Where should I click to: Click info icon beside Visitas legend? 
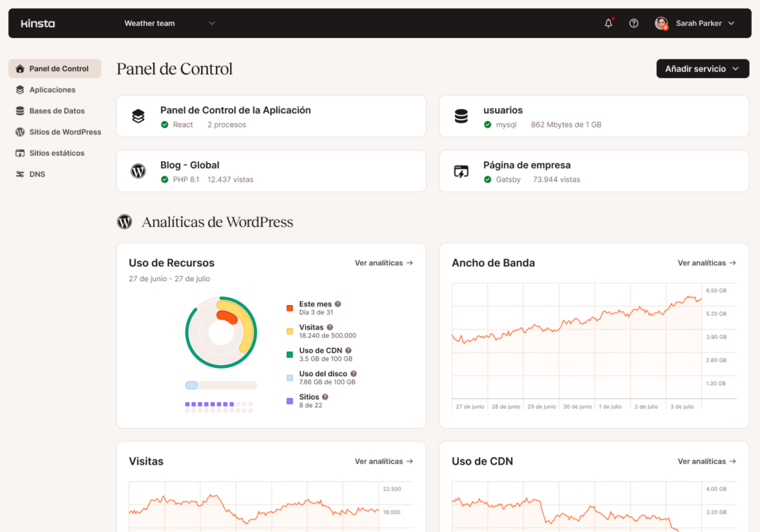330,327
